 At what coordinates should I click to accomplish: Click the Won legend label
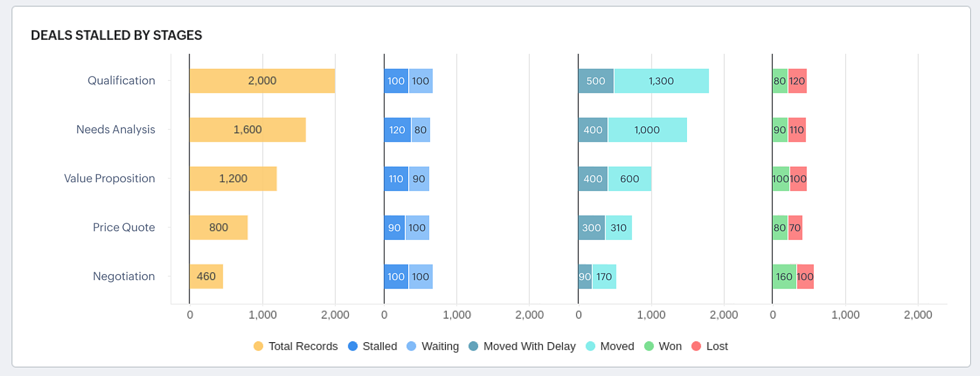point(670,346)
